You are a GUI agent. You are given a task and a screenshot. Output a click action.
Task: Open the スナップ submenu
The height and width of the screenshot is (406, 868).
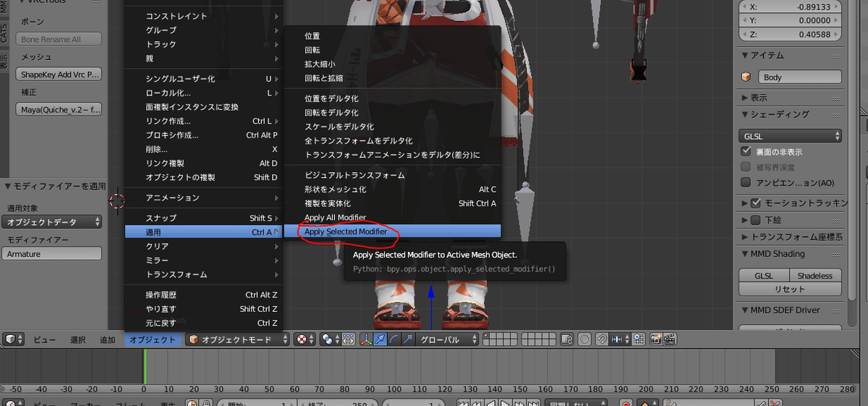pyautogui.click(x=203, y=218)
